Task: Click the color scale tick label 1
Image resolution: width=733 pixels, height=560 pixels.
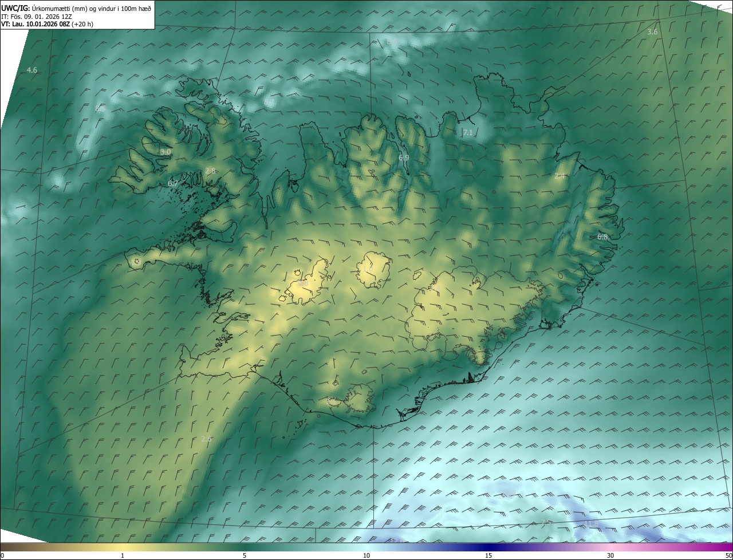Action: [123, 555]
